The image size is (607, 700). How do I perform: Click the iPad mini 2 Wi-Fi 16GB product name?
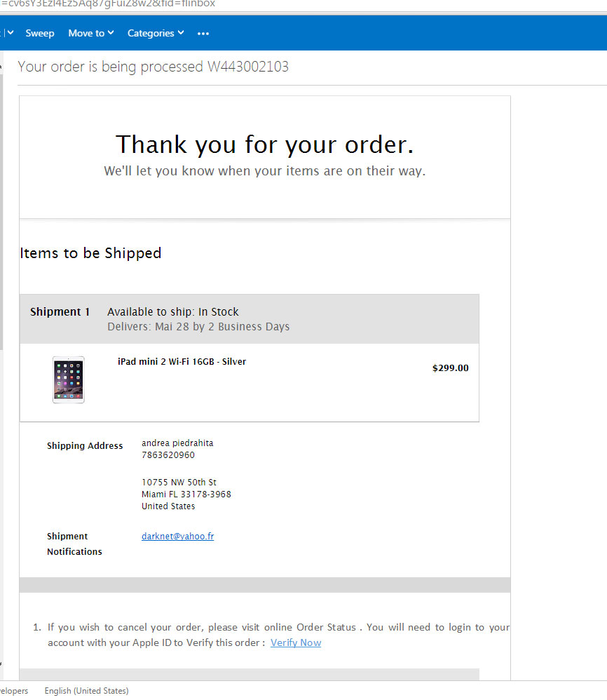point(182,362)
